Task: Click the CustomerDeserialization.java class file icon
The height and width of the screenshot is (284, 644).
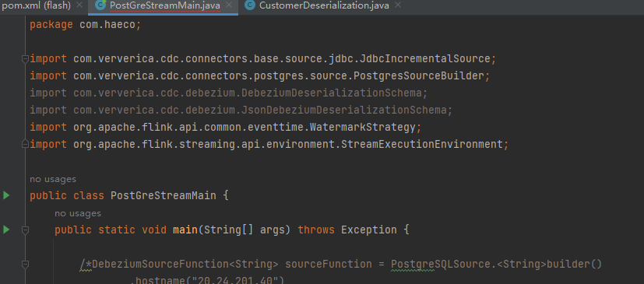Action: tap(249, 5)
